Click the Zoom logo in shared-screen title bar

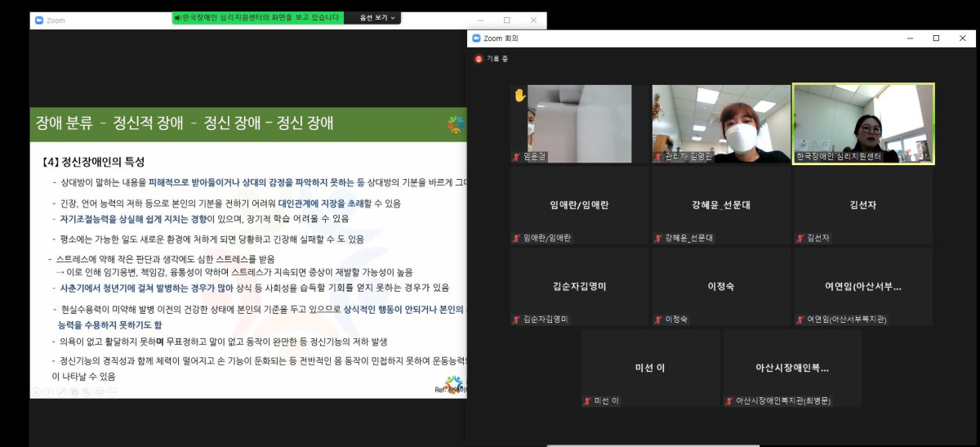pyautogui.click(x=40, y=20)
